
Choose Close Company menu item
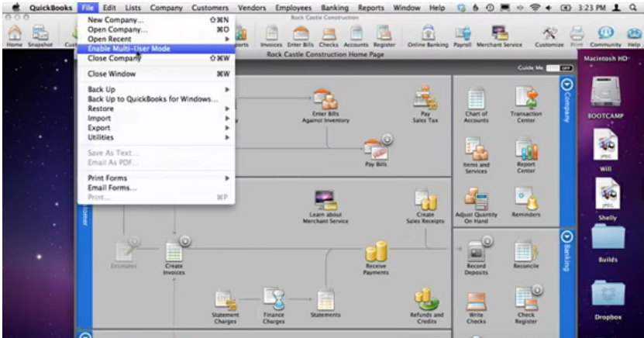click(x=156, y=58)
